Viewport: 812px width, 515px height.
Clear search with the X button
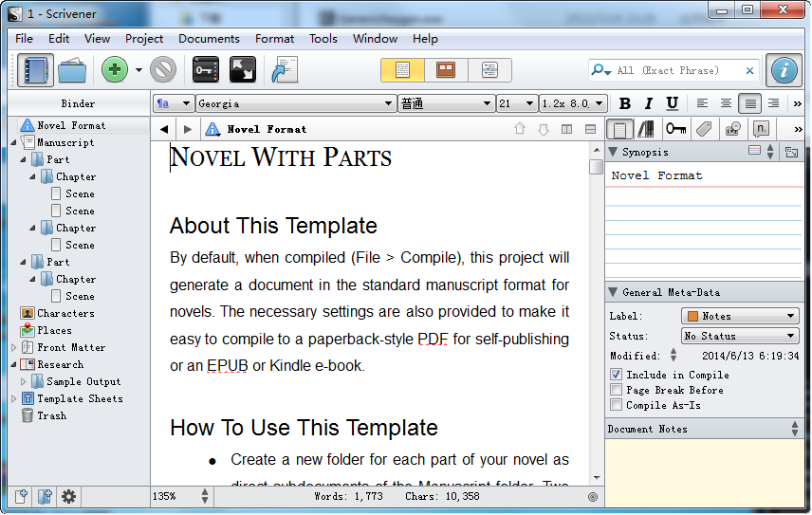coord(749,70)
